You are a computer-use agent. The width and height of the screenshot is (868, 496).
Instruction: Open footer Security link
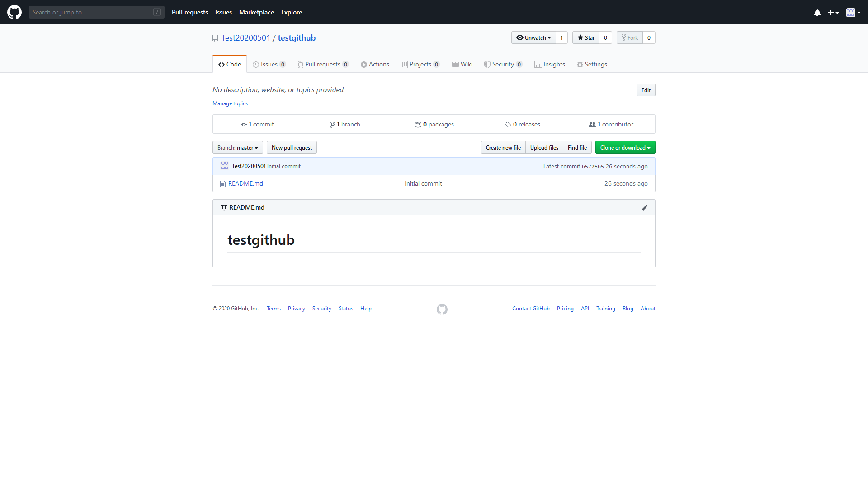point(322,309)
